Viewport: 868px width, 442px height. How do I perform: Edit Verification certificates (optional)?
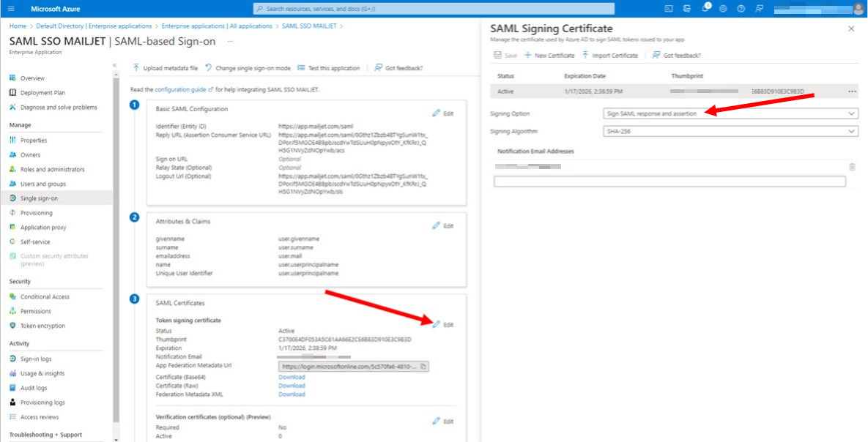[x=443, y=422]
